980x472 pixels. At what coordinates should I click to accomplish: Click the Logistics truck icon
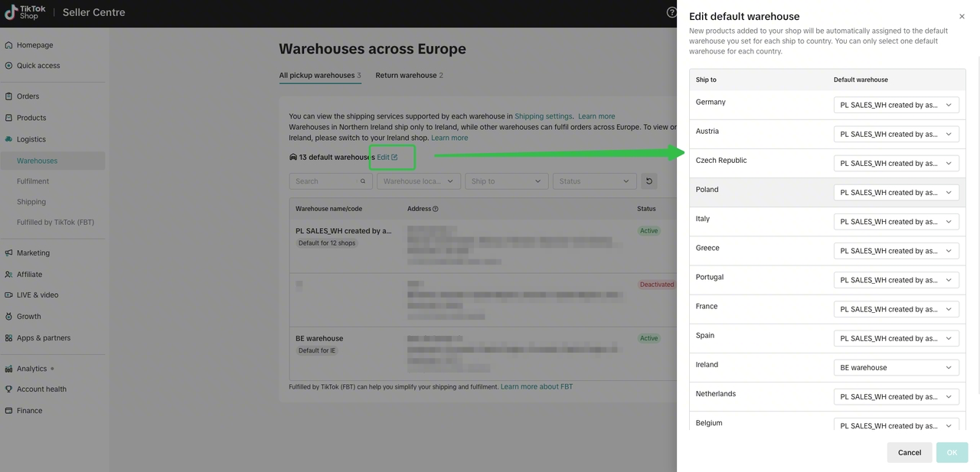point(9,139)
